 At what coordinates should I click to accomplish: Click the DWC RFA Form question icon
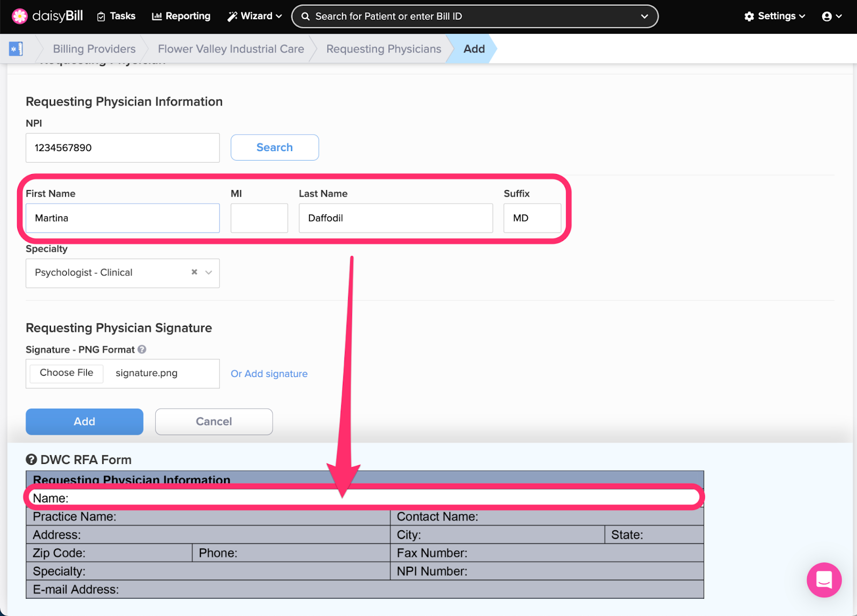pos(32,460)
